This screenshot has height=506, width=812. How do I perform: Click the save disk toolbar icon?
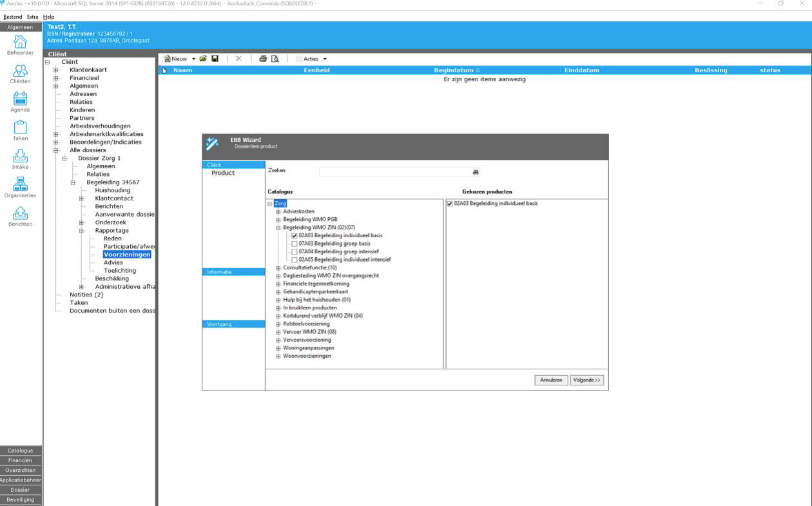tap(215, 59)
